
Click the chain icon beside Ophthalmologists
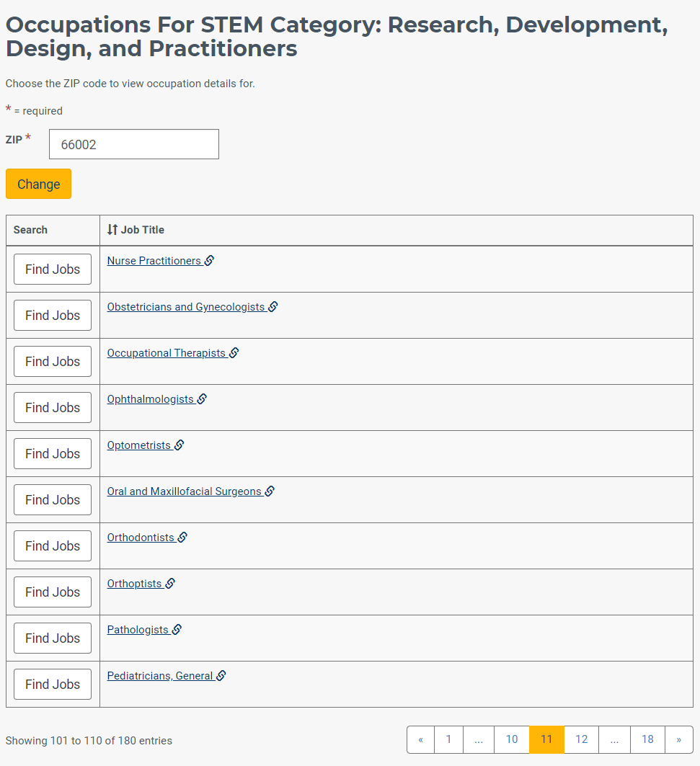tap(203, 398)
